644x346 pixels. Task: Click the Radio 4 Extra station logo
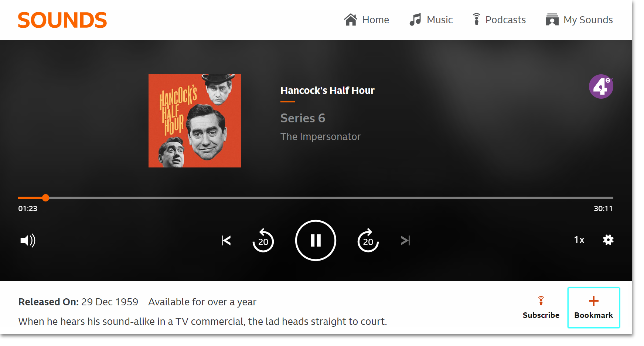pyautogui.click(x=601, y=86)
